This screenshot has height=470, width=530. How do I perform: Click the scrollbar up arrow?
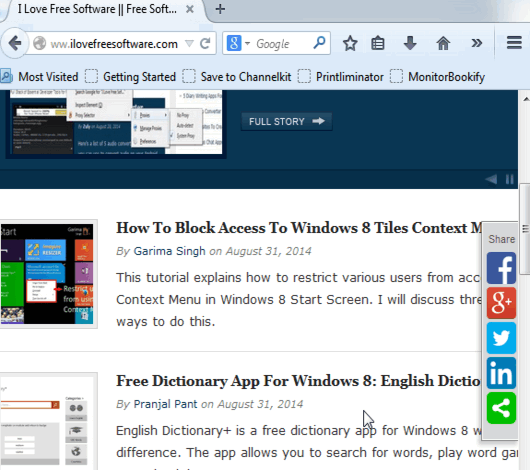526,99
